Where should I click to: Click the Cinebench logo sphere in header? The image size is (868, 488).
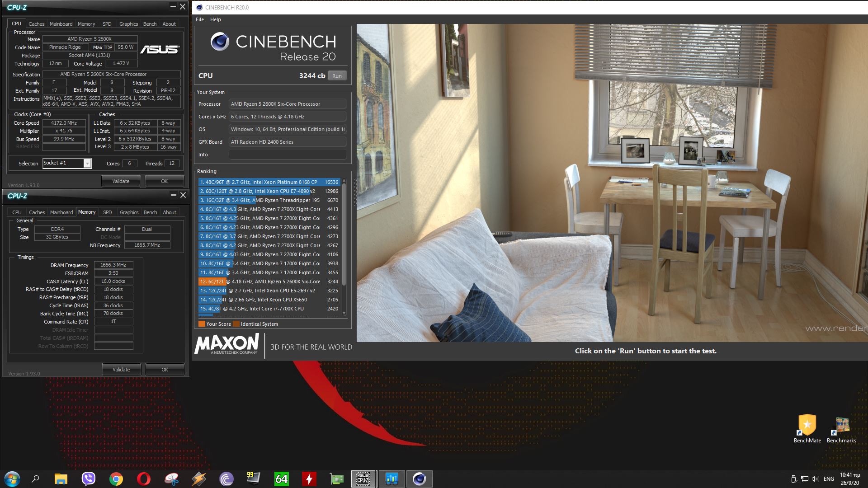pyautogui.click(x=220, y=42)
